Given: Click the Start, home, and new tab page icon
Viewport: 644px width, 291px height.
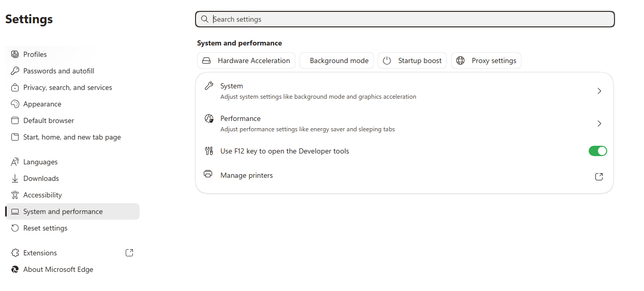Looking at the screenshot, I should pyautogui.click(x=14, y=137).
